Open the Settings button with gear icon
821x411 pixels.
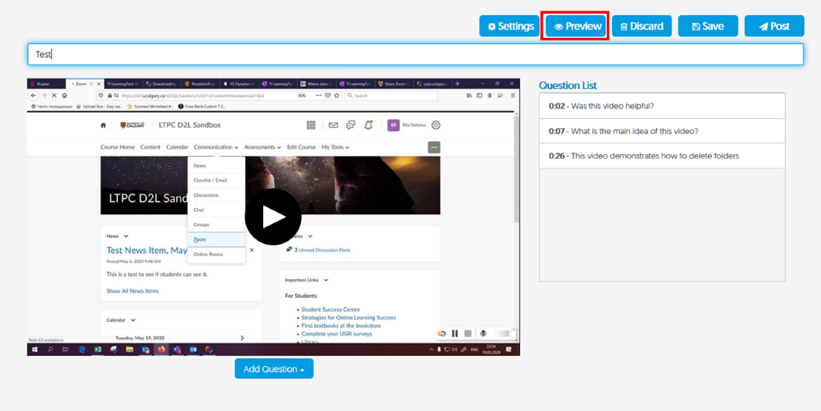coord(508,26)
